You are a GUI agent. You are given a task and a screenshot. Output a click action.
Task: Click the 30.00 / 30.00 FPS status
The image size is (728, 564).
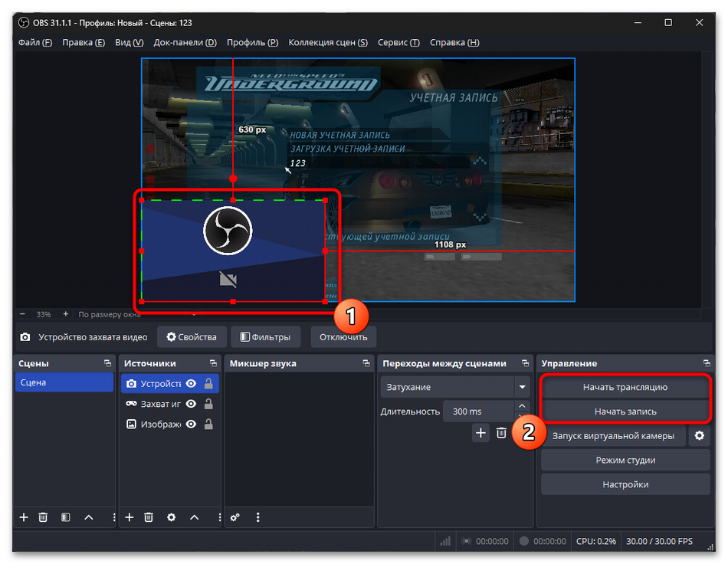659,541
